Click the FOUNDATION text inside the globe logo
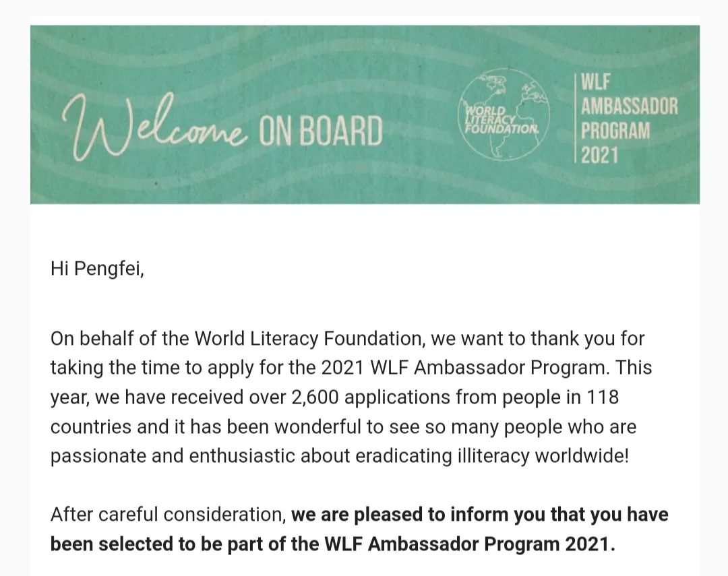Image resolution: width=728 pixels, height=576 pixels. 502,129
